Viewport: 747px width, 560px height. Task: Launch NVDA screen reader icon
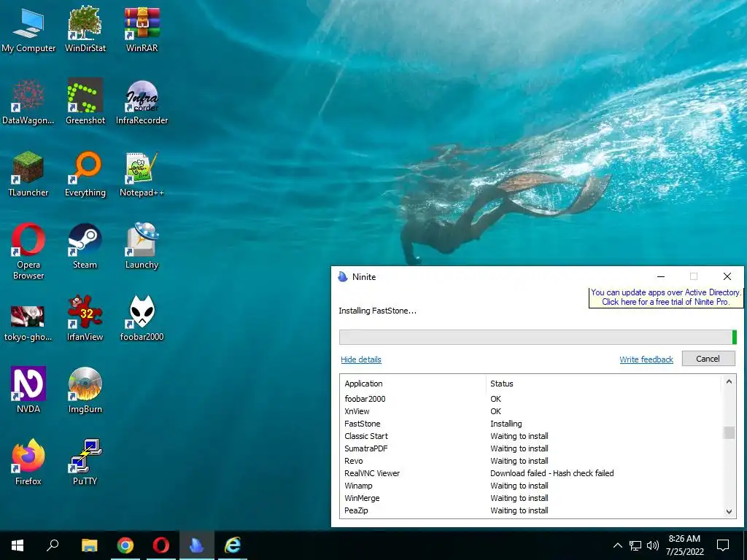tap(28, 391)
